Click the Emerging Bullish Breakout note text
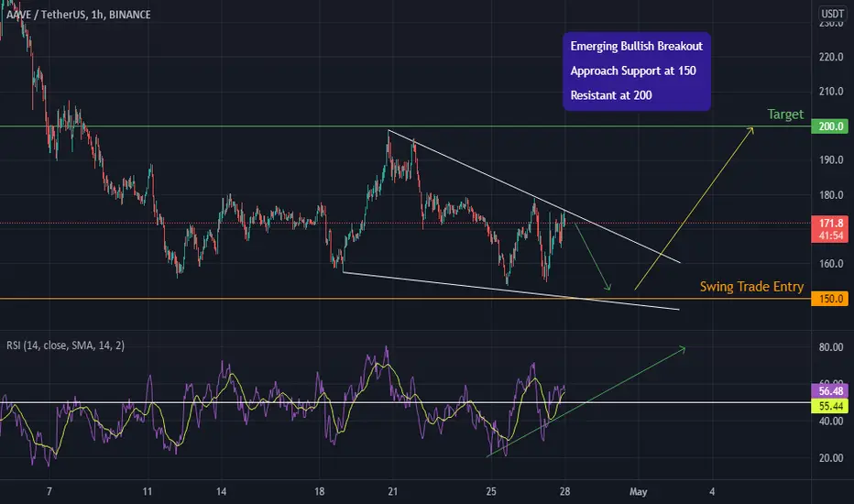Screen dimensions: 854x504 tap(636, 47)
